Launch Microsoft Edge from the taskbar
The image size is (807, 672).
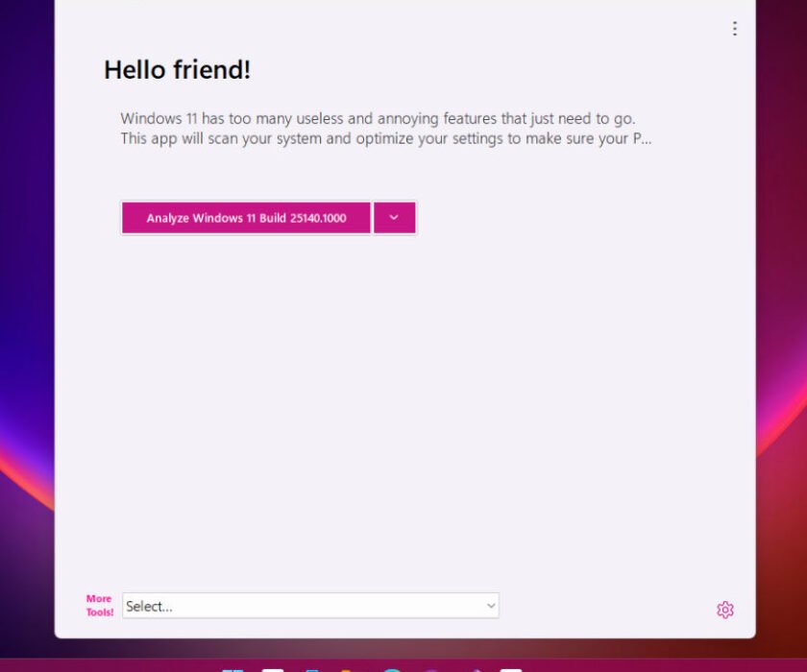394,669
